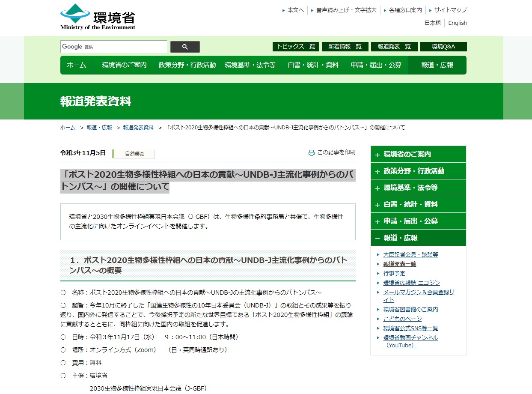Image resolution: width=532 pixels, height=394 pixels.
Task: Click the magnifier search button
Action: [185, 47]
